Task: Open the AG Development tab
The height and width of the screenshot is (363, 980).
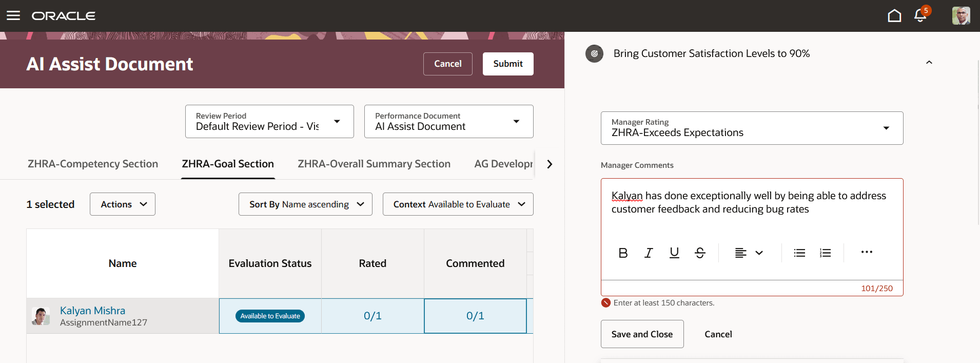Action: point(503,164)
